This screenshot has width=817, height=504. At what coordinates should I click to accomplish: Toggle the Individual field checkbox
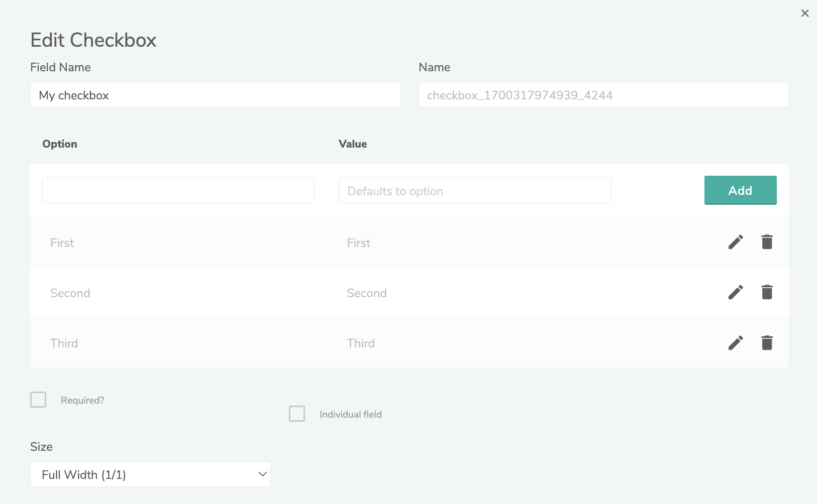[297, 414]
